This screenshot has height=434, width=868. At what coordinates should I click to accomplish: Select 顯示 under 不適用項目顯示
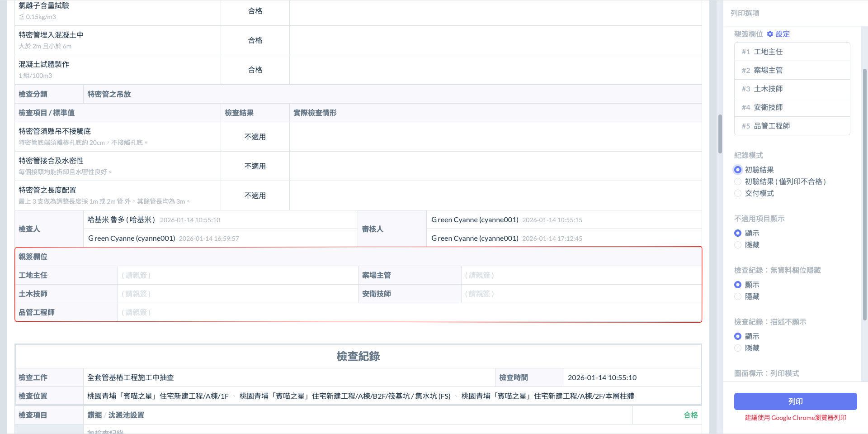coord(738,233)
